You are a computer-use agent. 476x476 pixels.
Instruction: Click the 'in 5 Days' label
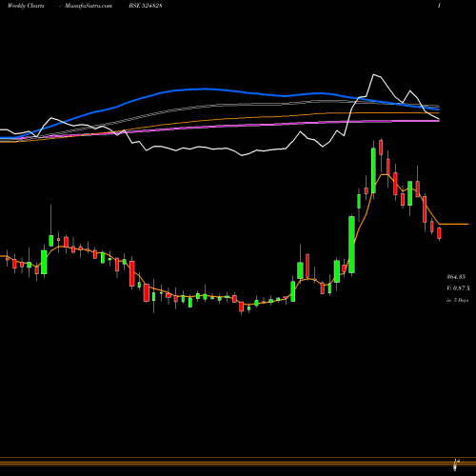[x=458, y=300]
